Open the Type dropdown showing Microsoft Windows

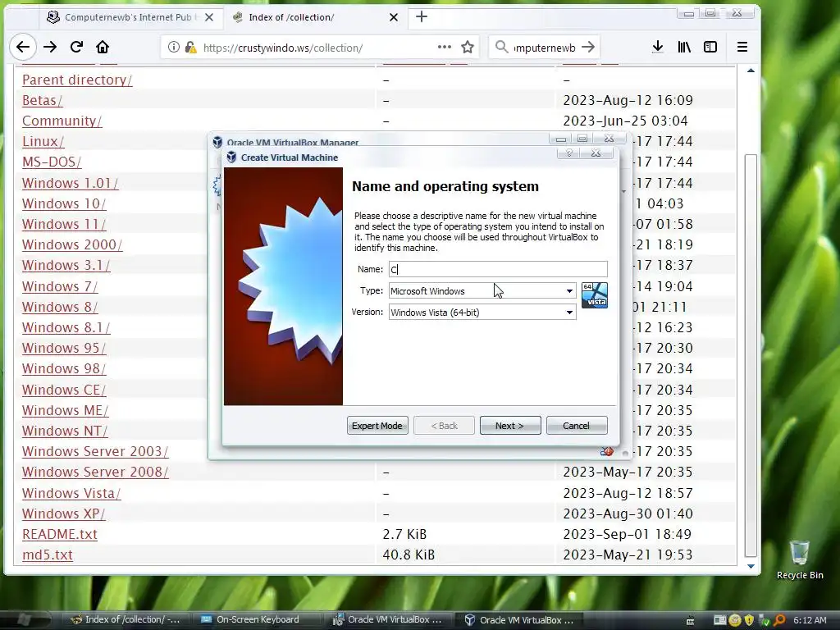click(x=482, y=291)
